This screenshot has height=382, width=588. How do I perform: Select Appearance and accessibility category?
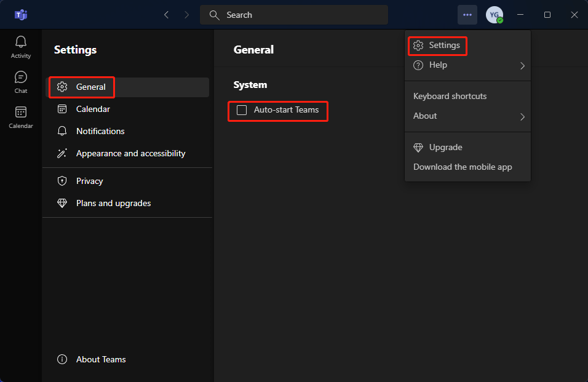(x=127, y=153)
